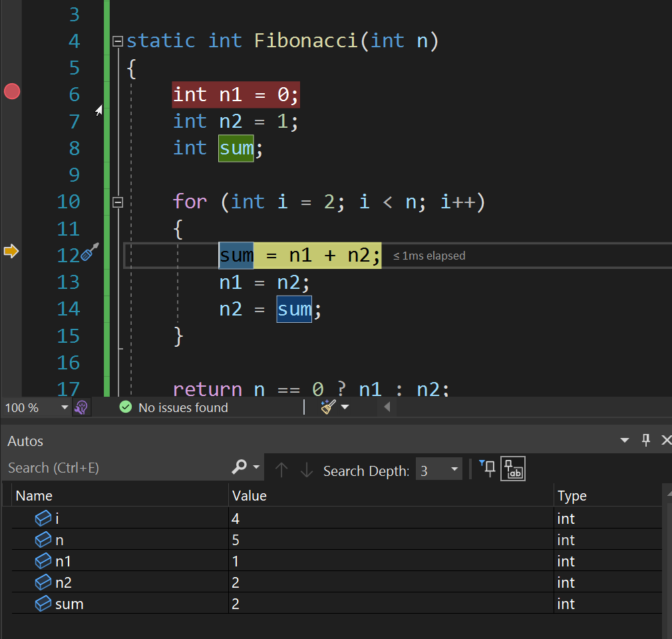This screenshot has width=672, height=639.
Task: Click the Autos window title
Action: (25, 441)
